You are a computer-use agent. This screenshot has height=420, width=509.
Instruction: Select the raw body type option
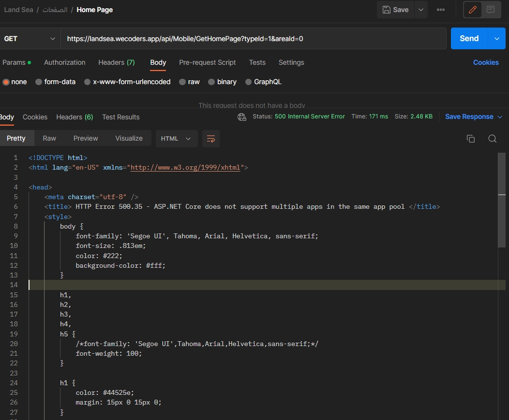189,82
